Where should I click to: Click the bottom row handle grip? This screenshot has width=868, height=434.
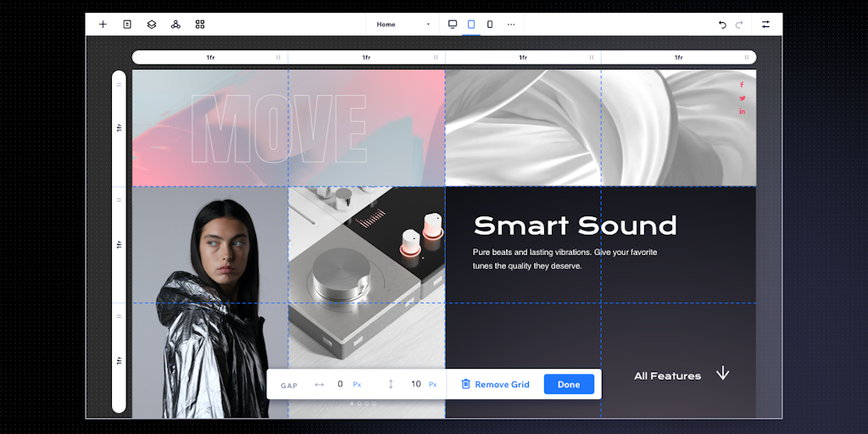click(119, 316)
